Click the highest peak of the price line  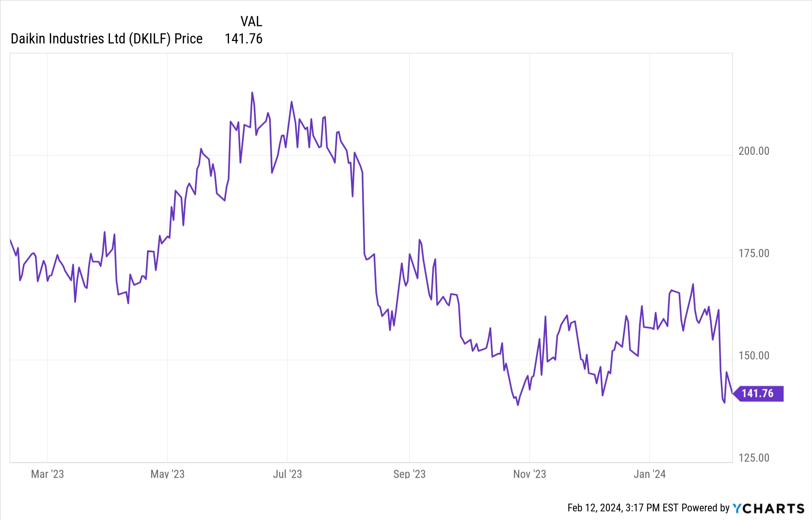pos(252,93)
